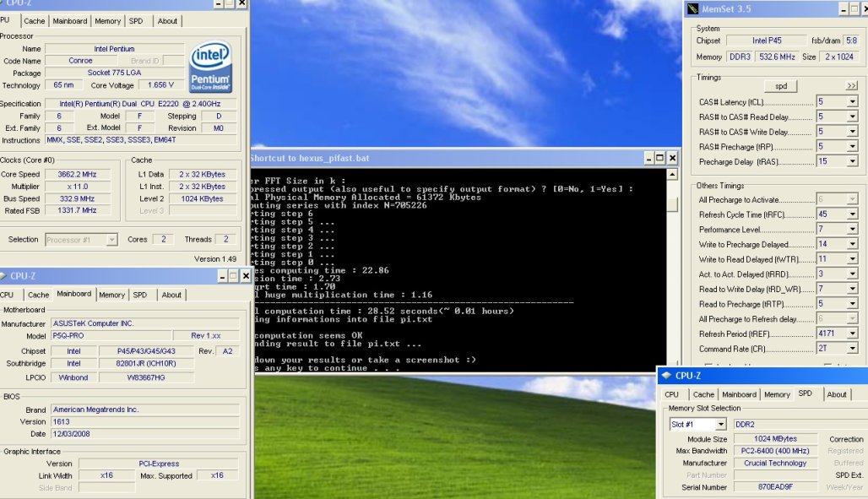This screenshot has height=499, width=868.
Task: Select SPD tab in top CPU-Z window
Action: (136, 21)
